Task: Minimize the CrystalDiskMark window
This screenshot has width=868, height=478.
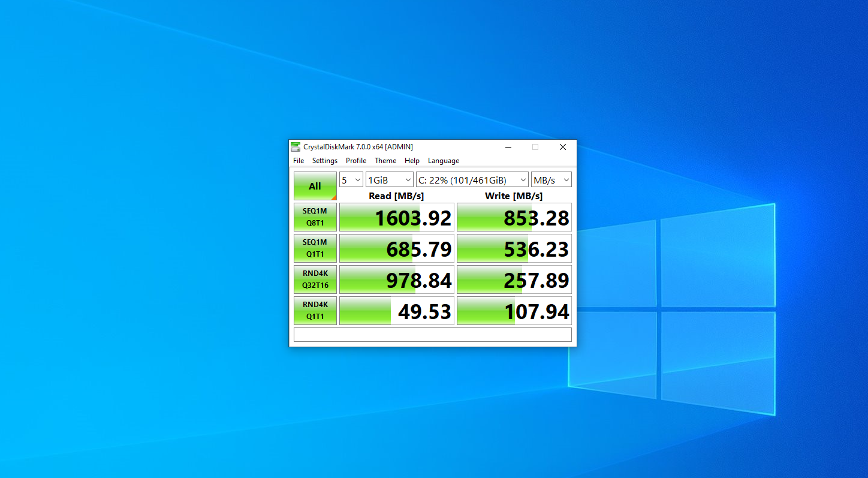Action: point(508,147)
